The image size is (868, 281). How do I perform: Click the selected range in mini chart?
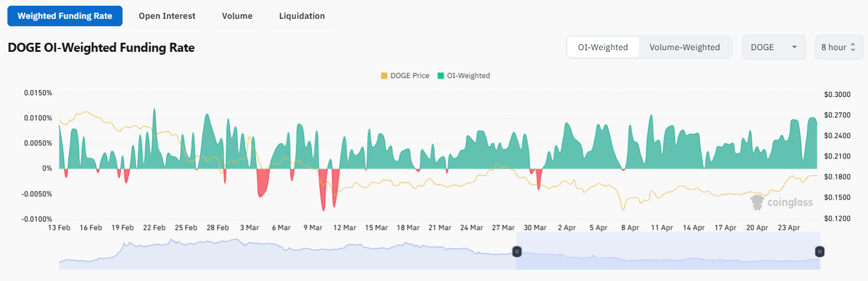[x=668, y=251]
